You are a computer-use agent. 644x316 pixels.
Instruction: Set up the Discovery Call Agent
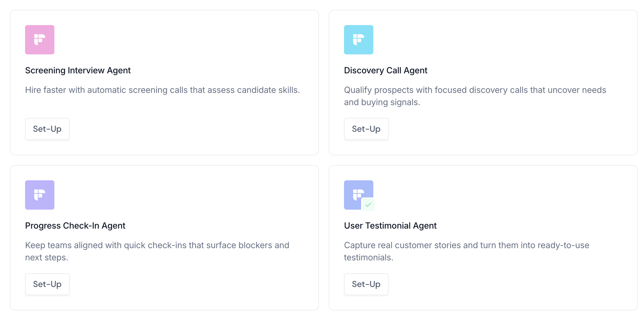click(366, 129)
